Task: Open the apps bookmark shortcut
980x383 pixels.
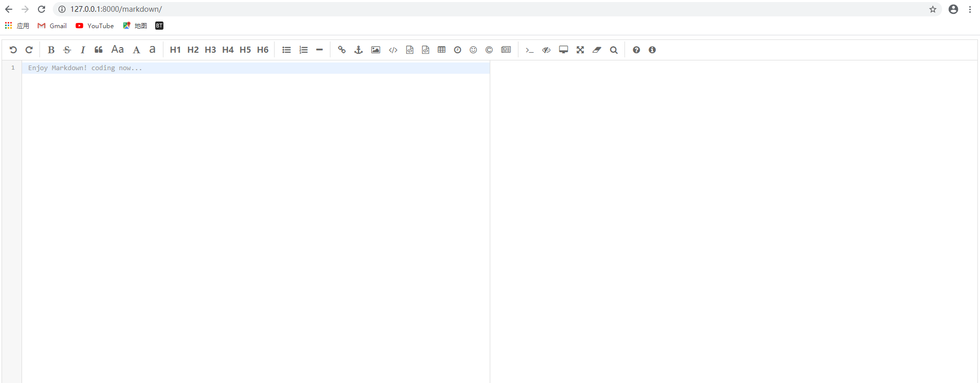Action: tap(17, 26)
